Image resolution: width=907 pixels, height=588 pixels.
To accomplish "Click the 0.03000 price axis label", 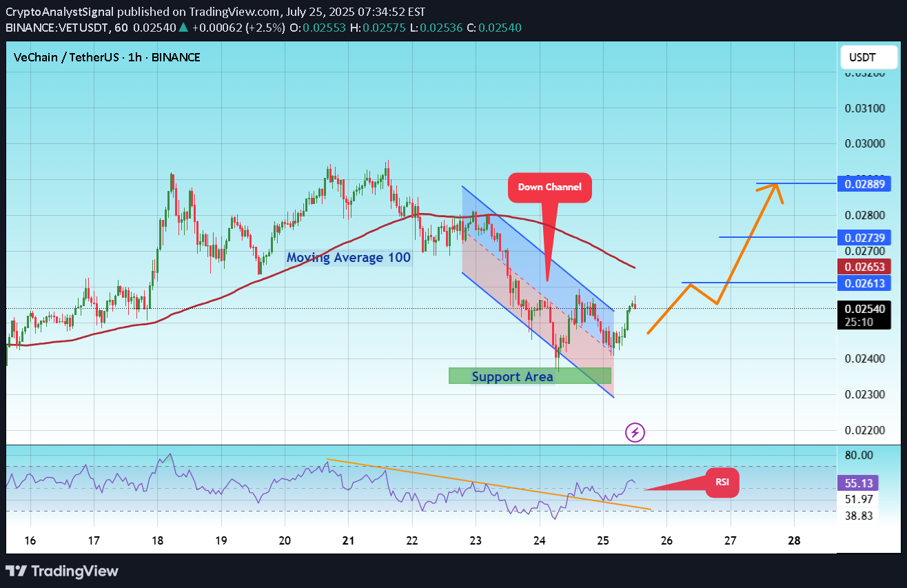I will tap(864, 144).
